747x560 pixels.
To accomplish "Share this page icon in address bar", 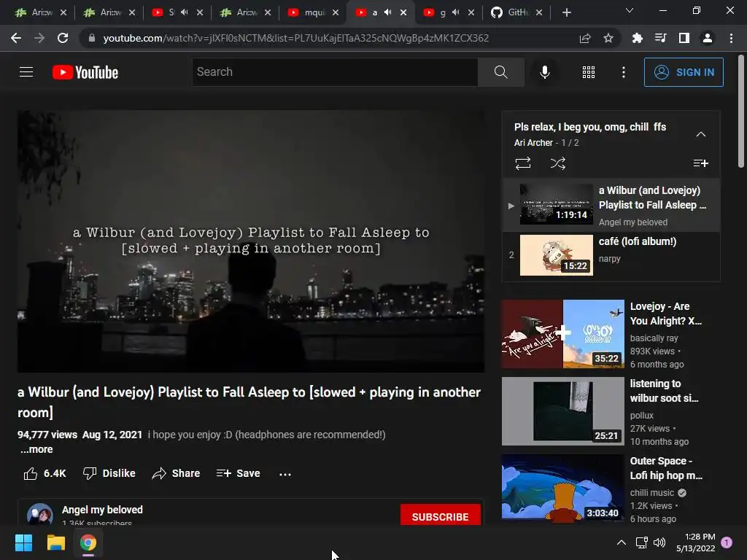I will (x=585, y=38).
